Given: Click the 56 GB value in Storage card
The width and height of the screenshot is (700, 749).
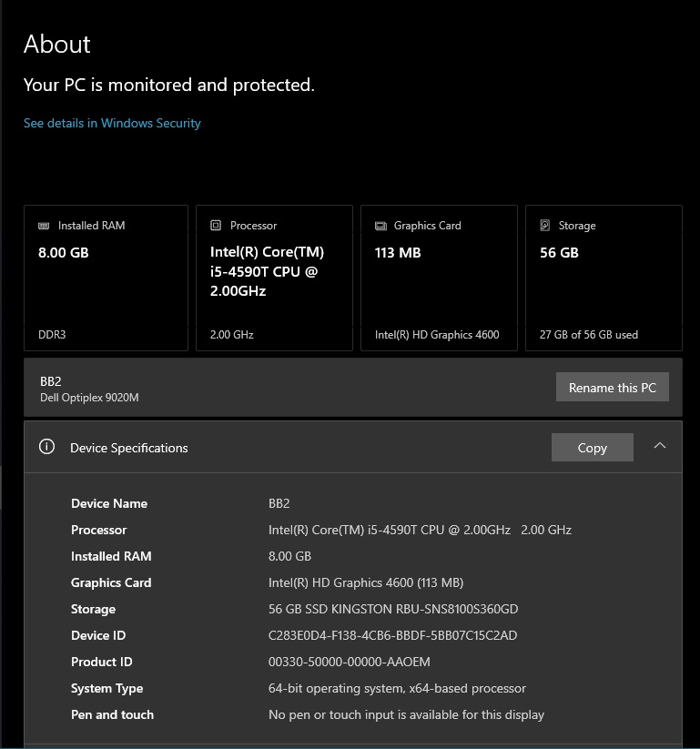Looking at the screenshot, I should coord(559,253).
